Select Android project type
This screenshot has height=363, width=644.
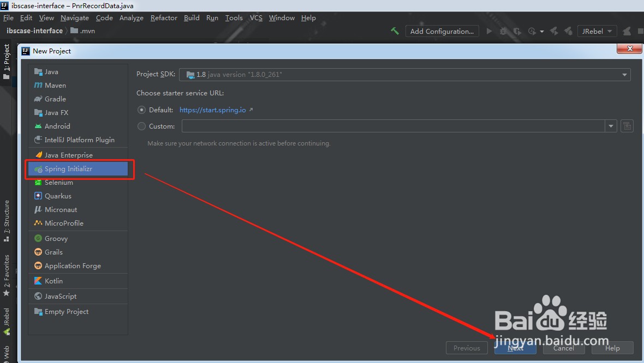coord(78,126)
